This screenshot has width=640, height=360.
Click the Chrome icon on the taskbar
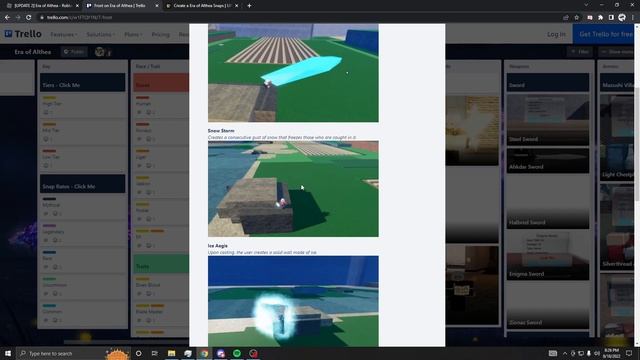[x=204, y=353]
